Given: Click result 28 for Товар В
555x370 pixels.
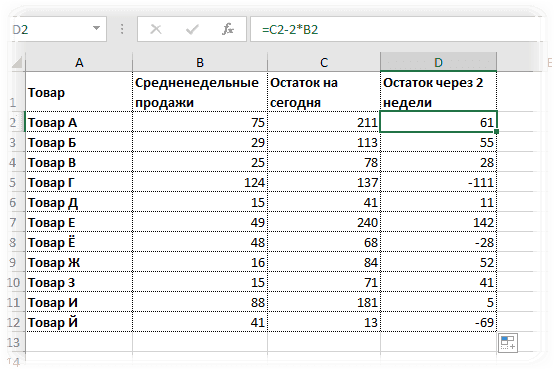Looking at the screenshot, I should tap(439, 162).
